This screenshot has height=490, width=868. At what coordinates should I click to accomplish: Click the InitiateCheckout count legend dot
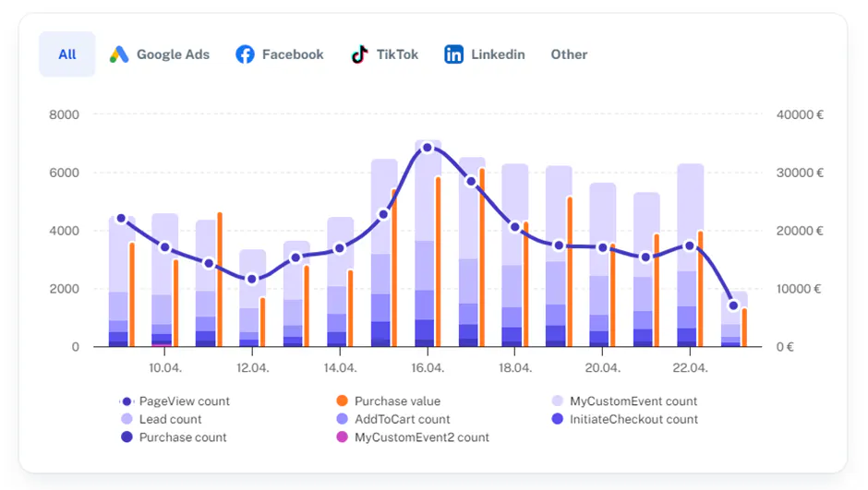point(558,419)
